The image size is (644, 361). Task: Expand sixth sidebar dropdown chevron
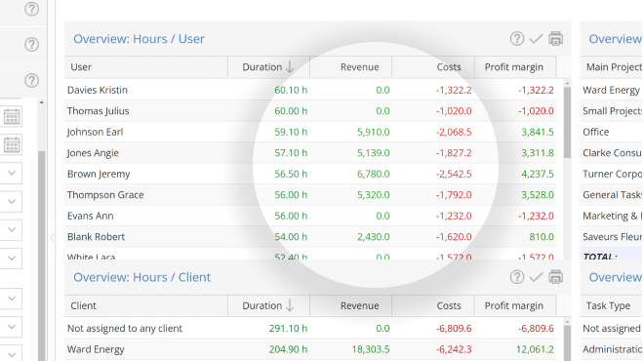point(12,327)
